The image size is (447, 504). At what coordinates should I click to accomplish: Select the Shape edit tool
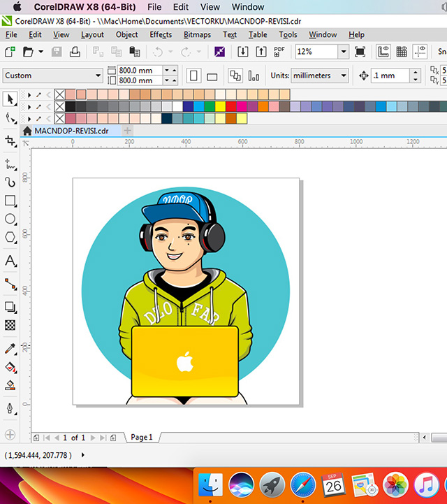10,118
